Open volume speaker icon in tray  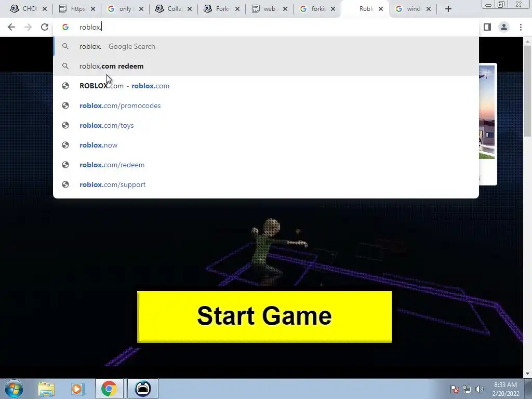479,389
